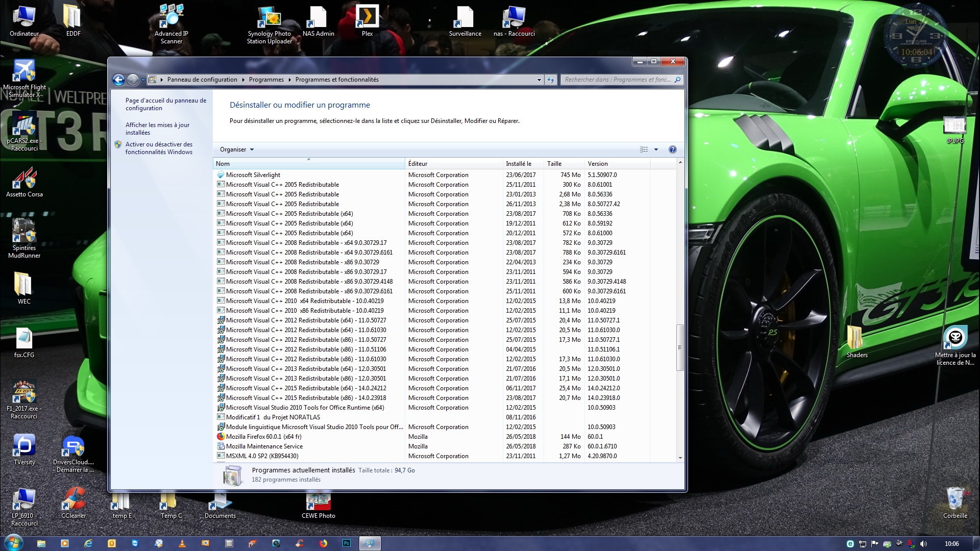Open the Corbeille recycle bin

click(x=955, y=503)
